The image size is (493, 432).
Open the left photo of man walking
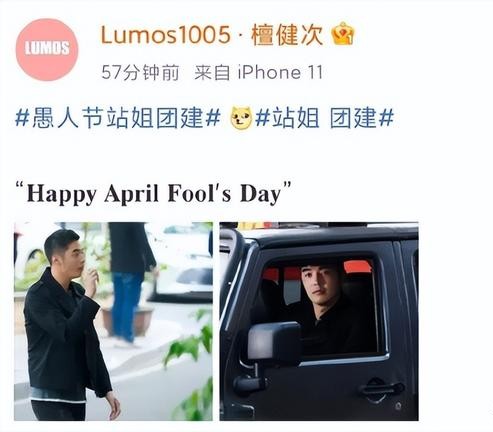click(113, 321)
